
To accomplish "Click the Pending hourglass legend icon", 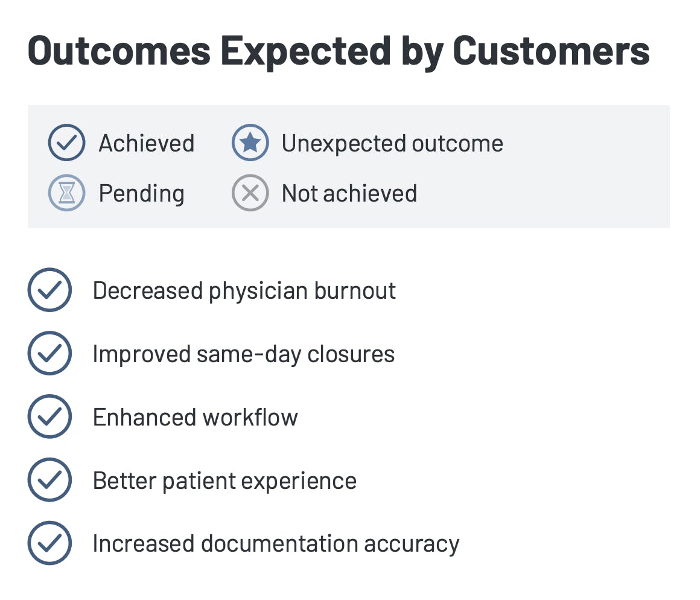I will coord(66,193).
